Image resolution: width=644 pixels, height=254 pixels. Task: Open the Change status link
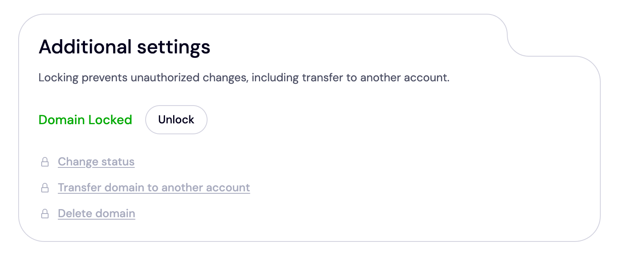96,162
